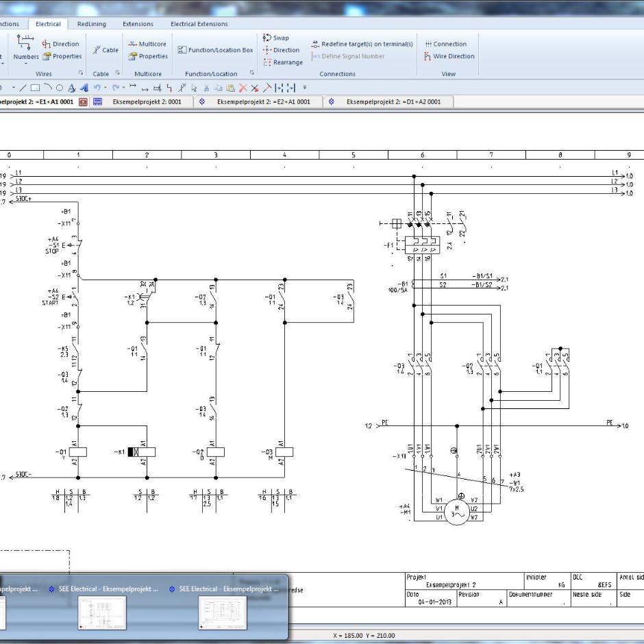Switch to Eksempelprojekt 2: =E2+A1 0001 tab
Screen dimensions: 644x644
(x=259, y=102)
